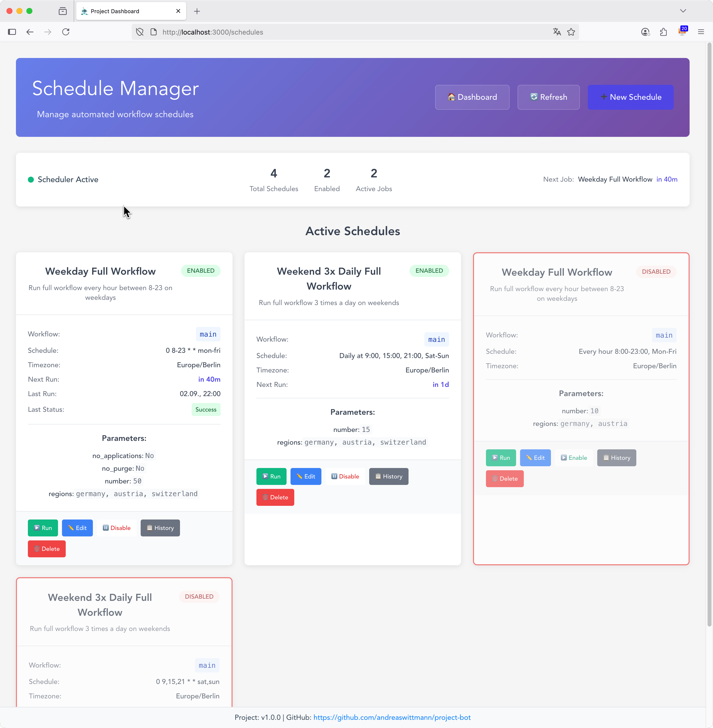Click '0 9,15,21 * * sat,sun' schedule text
Screen dimensions: 713x728
[x=188, y=681]
